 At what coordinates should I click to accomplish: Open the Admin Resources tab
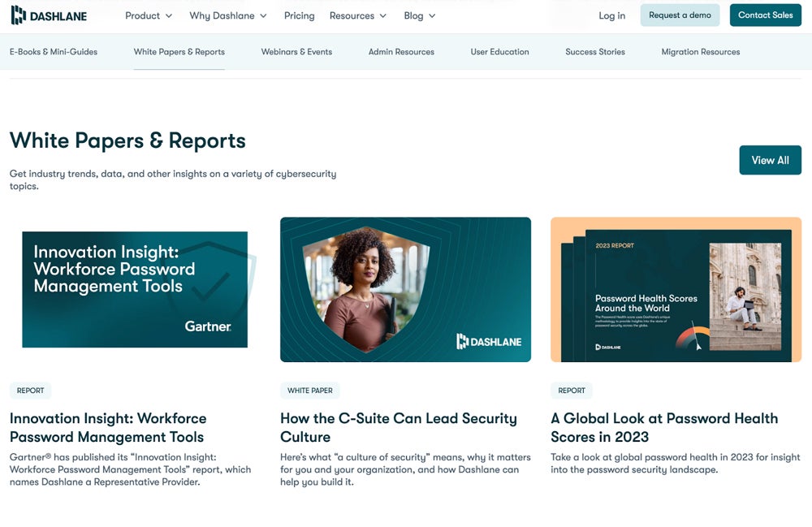pyautogui.click(x=401, y=52)
